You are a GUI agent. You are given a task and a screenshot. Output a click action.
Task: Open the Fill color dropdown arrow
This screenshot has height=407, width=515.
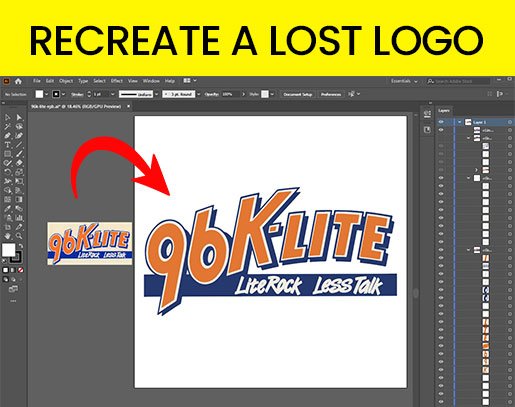[46, 94]
